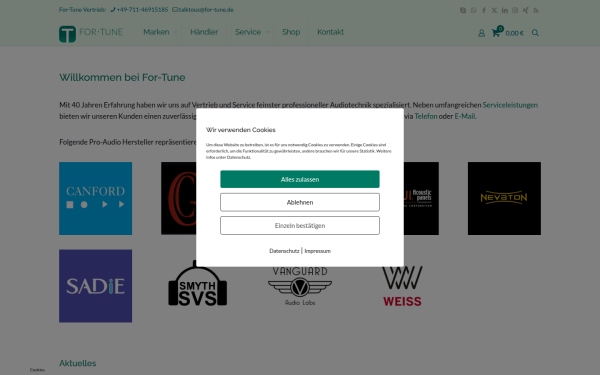
Task: Open the WhatsApp social icon
Action: (473, 10)
